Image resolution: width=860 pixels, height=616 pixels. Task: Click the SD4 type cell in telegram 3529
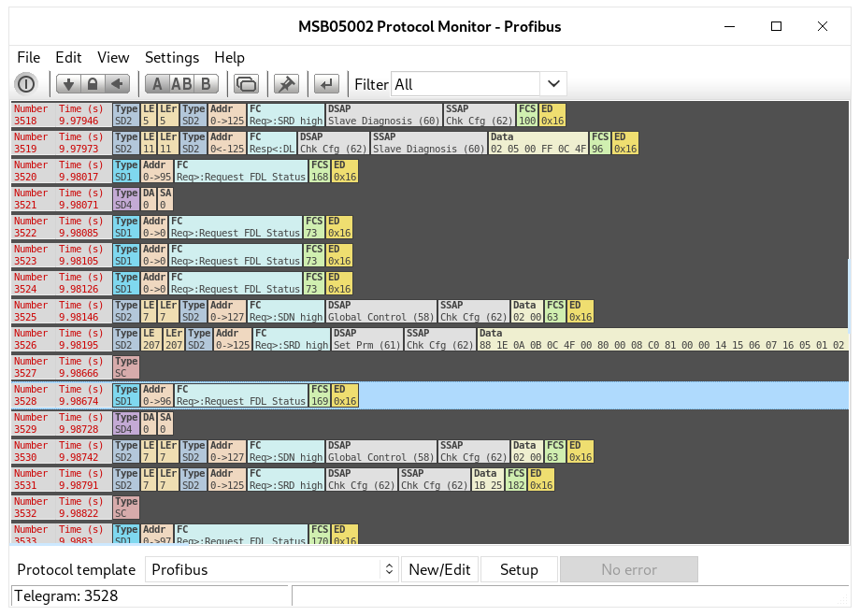coord(126,423)
